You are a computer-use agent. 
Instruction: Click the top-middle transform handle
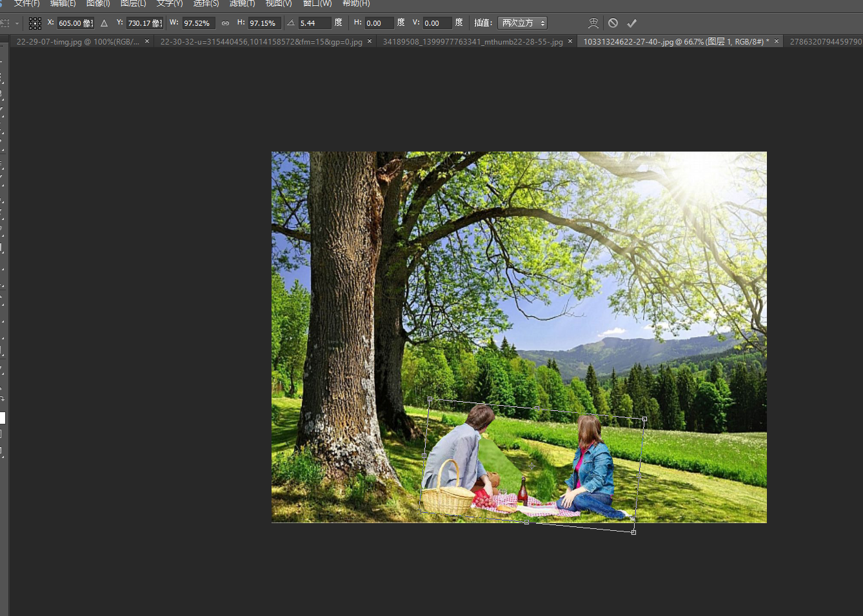click(537, 409)
